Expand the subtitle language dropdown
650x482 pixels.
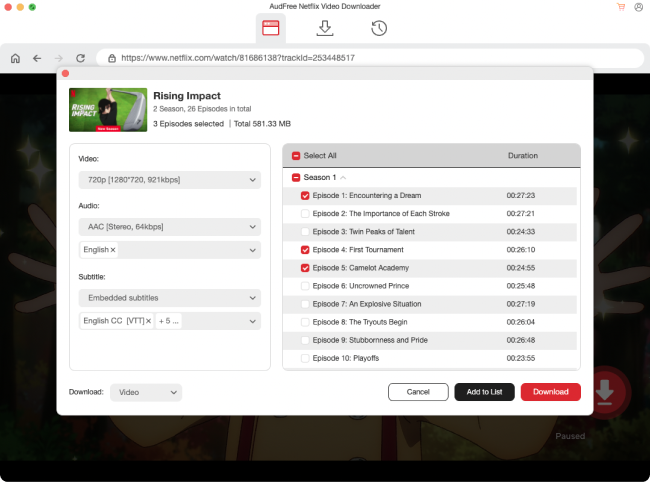pyautogui.click(x=252, y=321)
